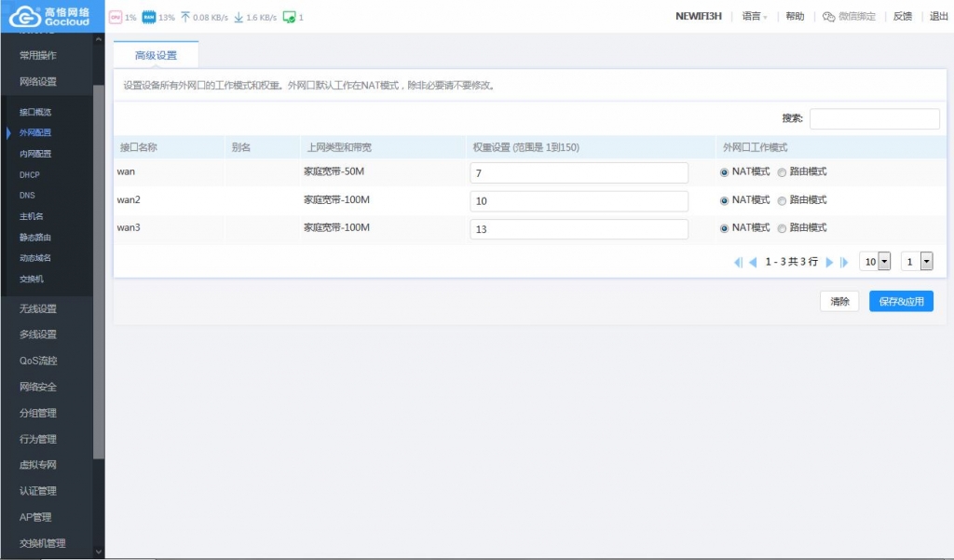This screenshot has height=560, width=954.
Task: Click the CPU usage indicator icon
Action: 116,17
